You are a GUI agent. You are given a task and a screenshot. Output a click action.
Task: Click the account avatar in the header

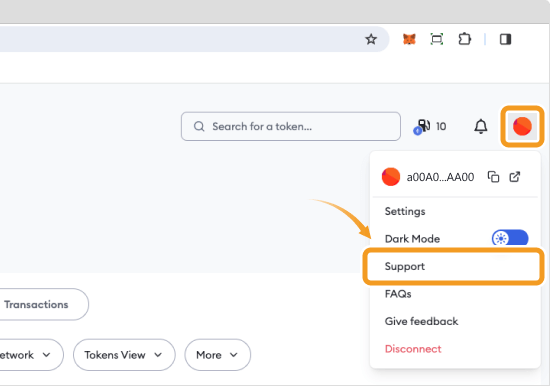522,126
